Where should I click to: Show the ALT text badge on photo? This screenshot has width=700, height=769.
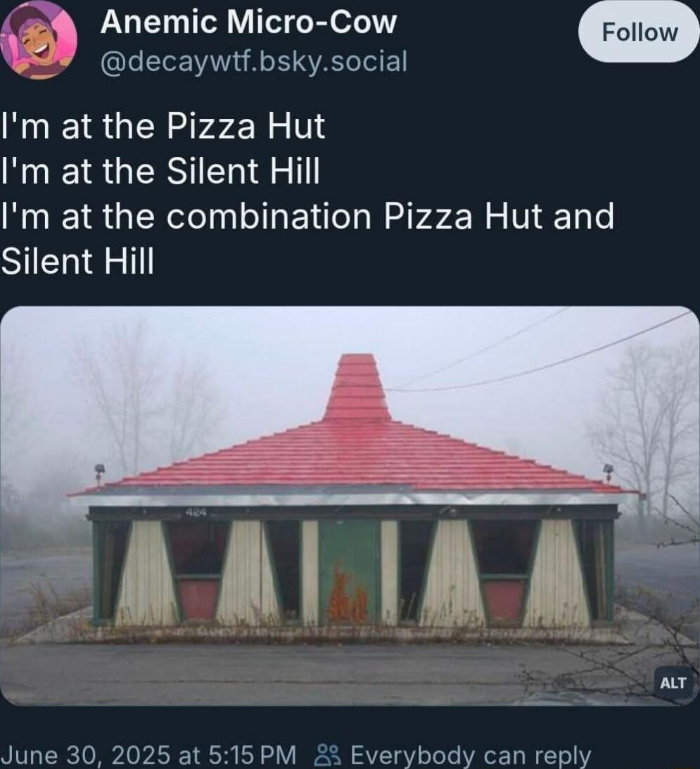pyautogui.click(x=673, y=682)
